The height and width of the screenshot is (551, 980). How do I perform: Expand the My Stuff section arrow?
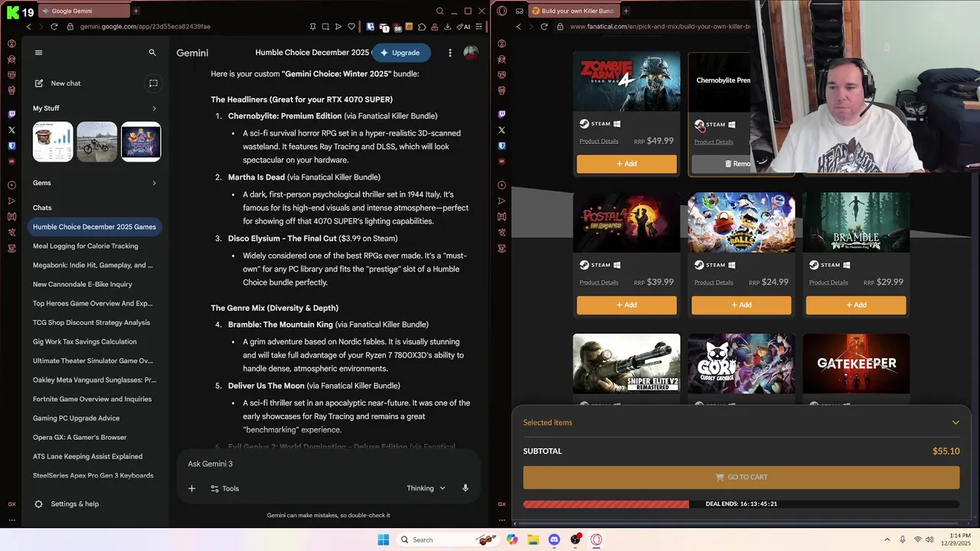tap(154, 109)
